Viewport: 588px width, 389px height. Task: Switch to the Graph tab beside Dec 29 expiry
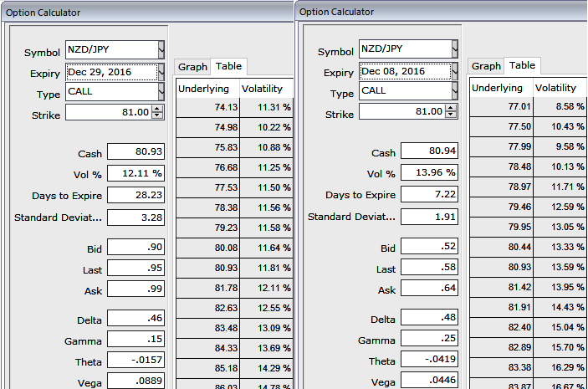[x=192, y=67]
